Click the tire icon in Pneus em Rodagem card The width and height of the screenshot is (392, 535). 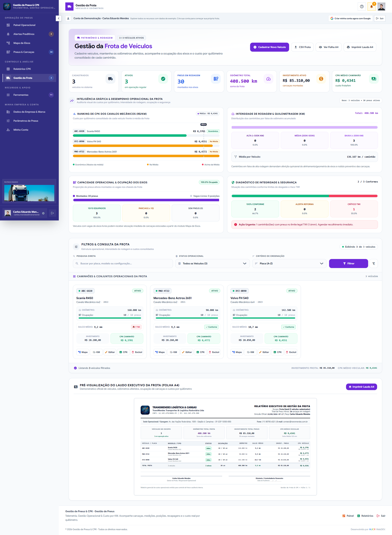pos(216,79)
